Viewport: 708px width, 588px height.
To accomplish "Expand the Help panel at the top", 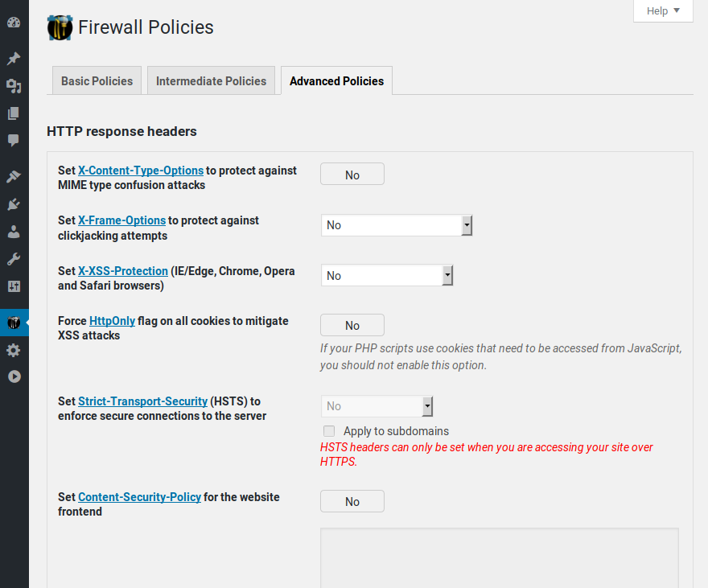I will (663, 10).
